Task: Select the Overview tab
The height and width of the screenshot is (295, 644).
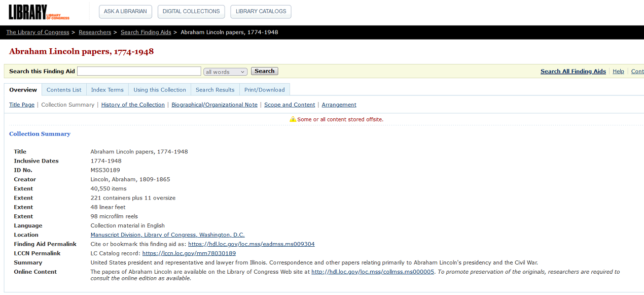Action: tap(23, 90)
